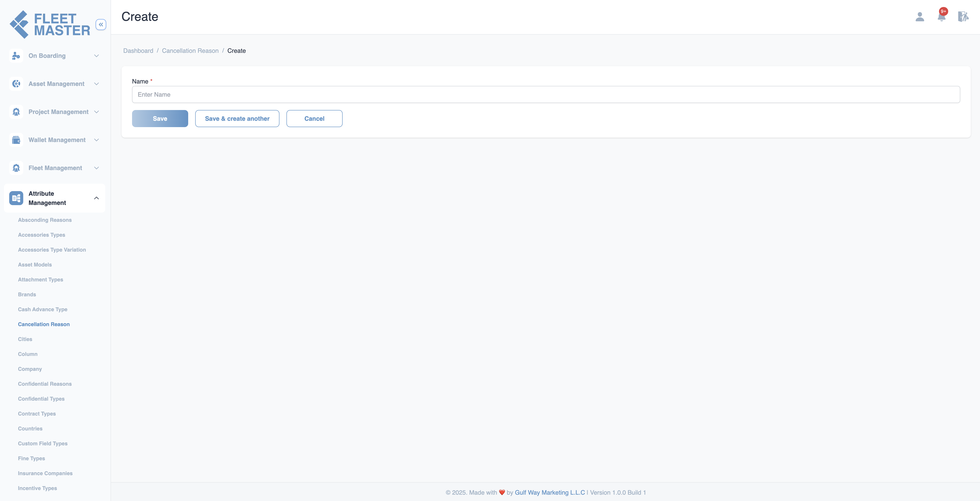The width and height of the screenshot is (980, 501).
Task: Click the Save button
Action: click(160, 119)
